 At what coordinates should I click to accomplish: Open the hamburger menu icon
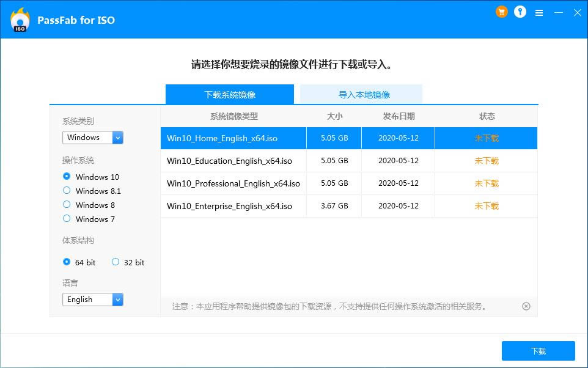539,13
